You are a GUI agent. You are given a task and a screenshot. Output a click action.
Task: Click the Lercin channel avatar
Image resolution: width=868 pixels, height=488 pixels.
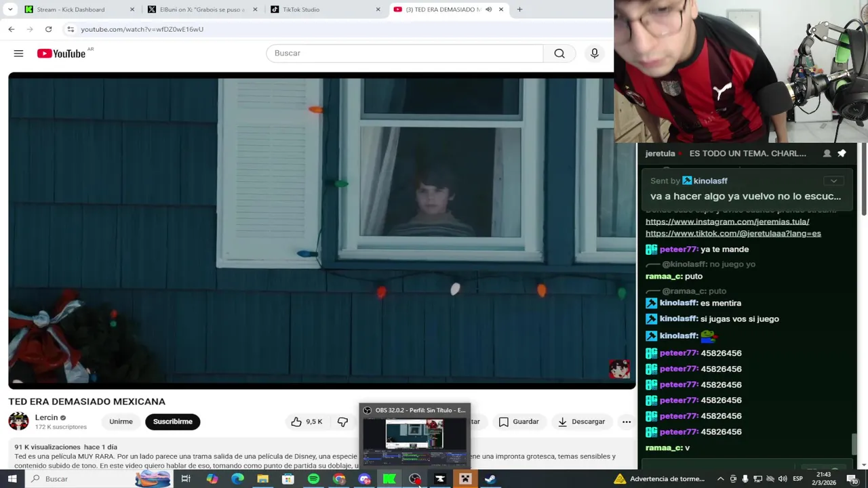18,422
